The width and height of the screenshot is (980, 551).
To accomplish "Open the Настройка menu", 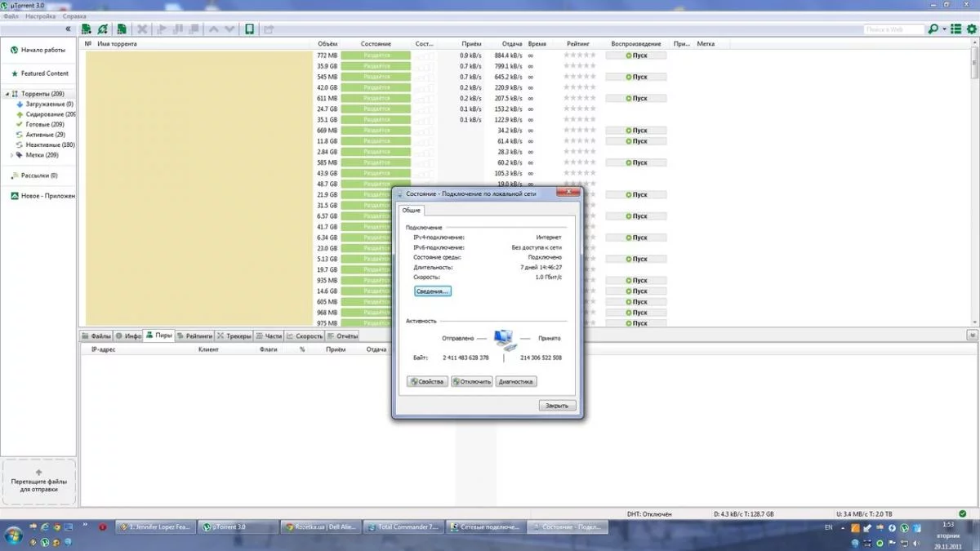I will [41, 16].
